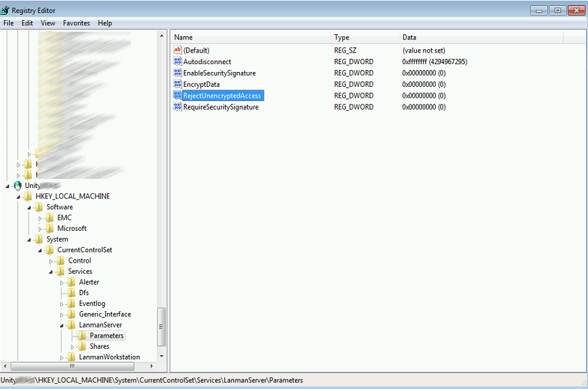Click the CurrentControlSet folder icon

[x=50, y=250]
